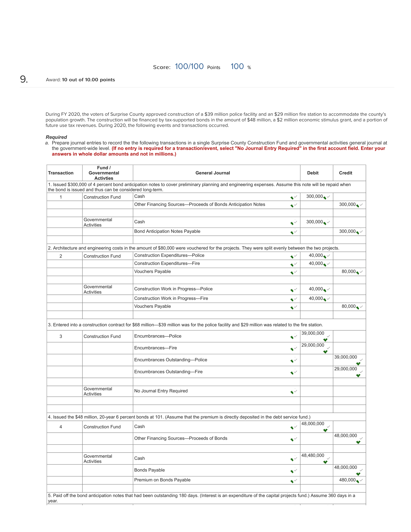Viewport: 411px width, 532px height.
Task: Click description of transaction 5 notes payoff
Action: click(x=202, y=498)
